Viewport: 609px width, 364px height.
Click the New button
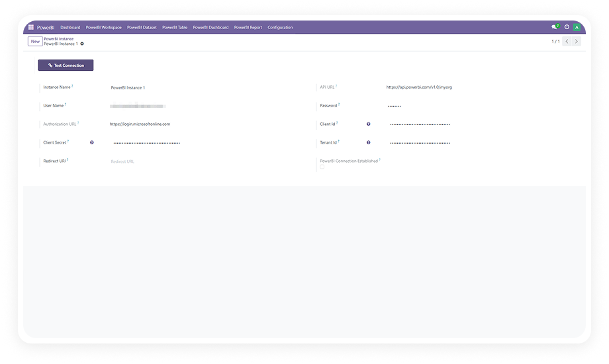(x=35, y=41)
